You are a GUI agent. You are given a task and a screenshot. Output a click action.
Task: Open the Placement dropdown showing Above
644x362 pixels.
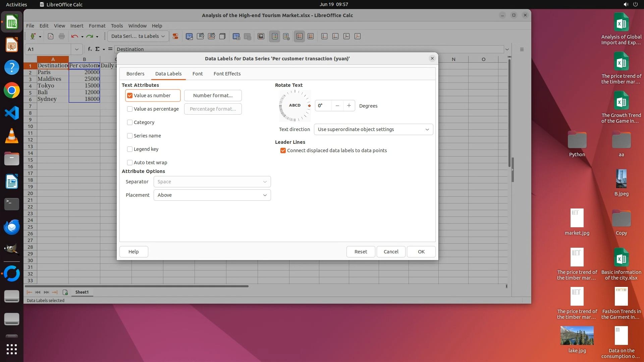coord(212,195)
